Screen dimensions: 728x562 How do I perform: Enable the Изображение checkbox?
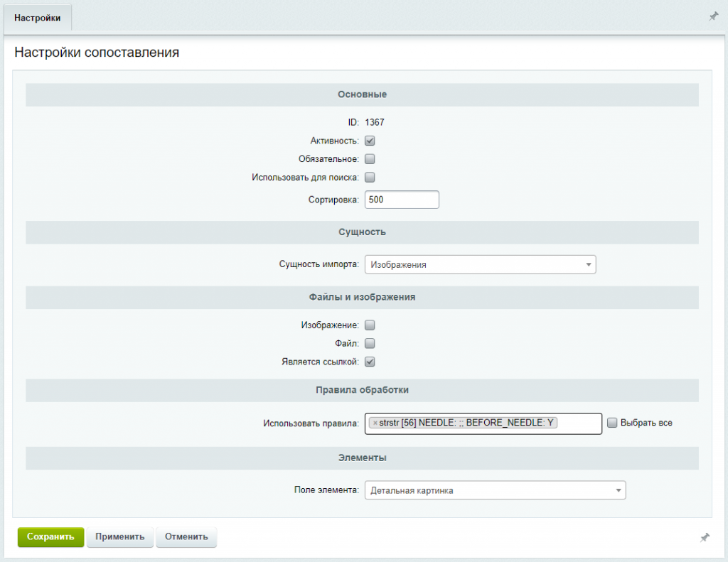[x=370, y=325]
